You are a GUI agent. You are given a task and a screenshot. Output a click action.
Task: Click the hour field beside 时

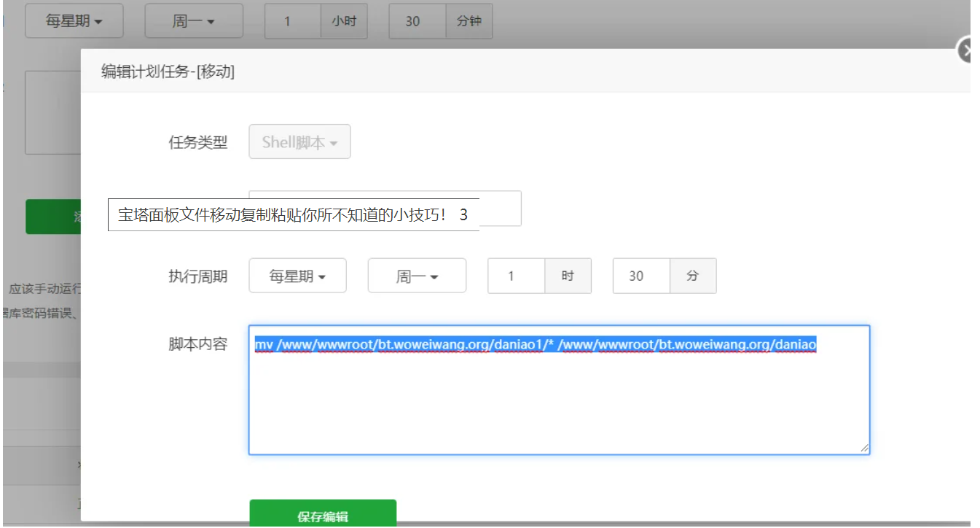tap(516, 276)
